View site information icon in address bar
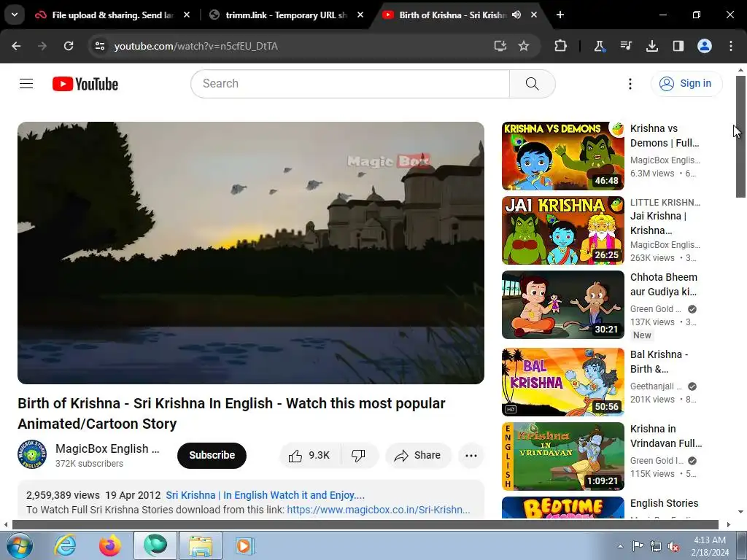The width and height of the screenshot is (747, 560). tap(99, 46)
